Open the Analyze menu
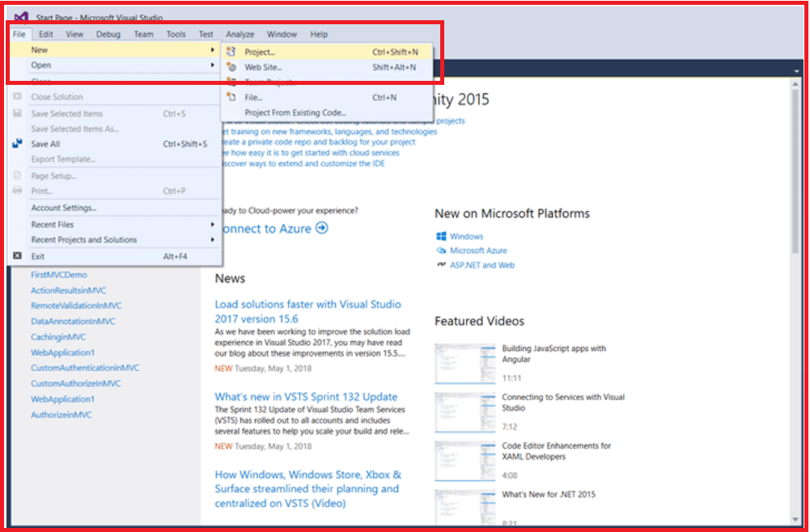The image size is (810, 532). click(x=240, y=34)
